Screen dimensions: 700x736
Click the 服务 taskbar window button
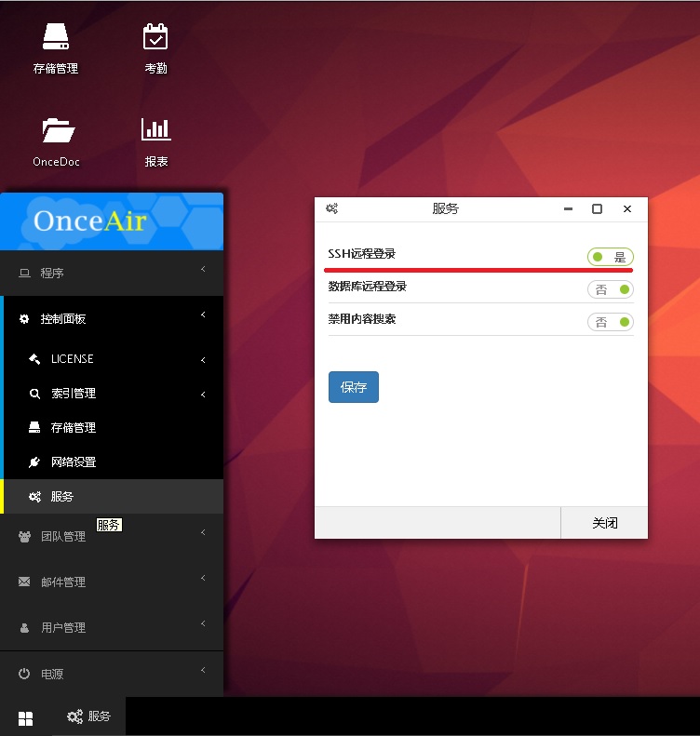[x=88, y=716]
